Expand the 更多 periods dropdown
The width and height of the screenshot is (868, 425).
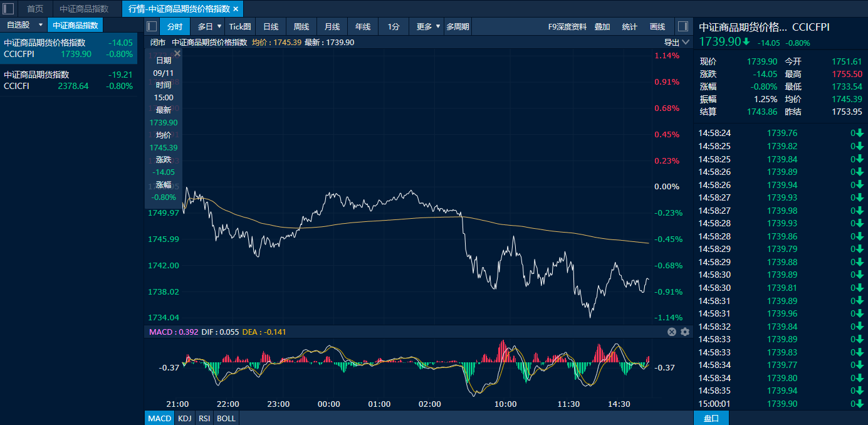437,26
